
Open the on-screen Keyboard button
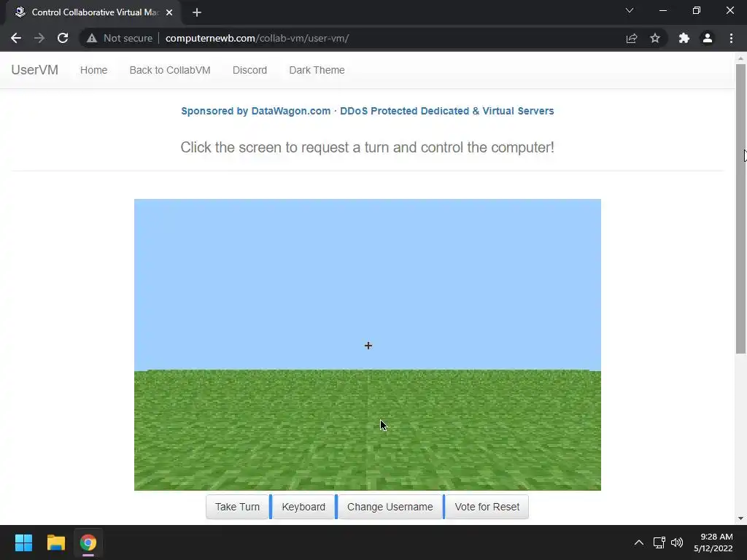pyautogui.click(x=303, y=507)
